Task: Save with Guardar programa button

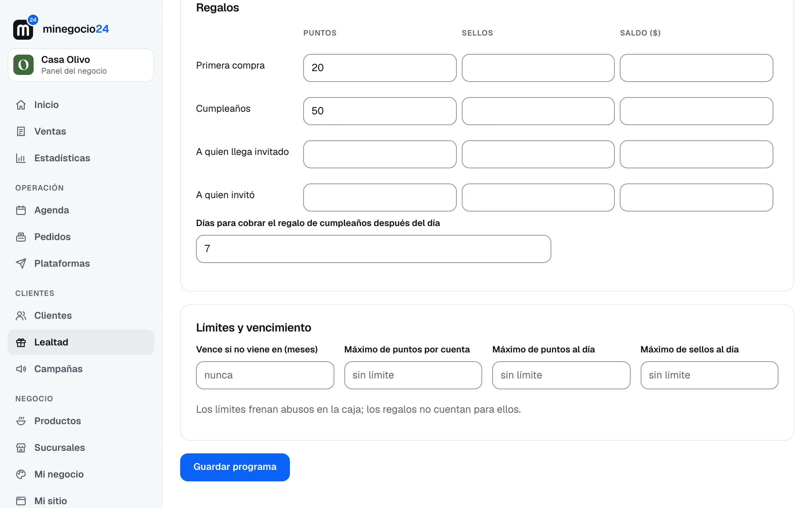Action: point(235,467)
